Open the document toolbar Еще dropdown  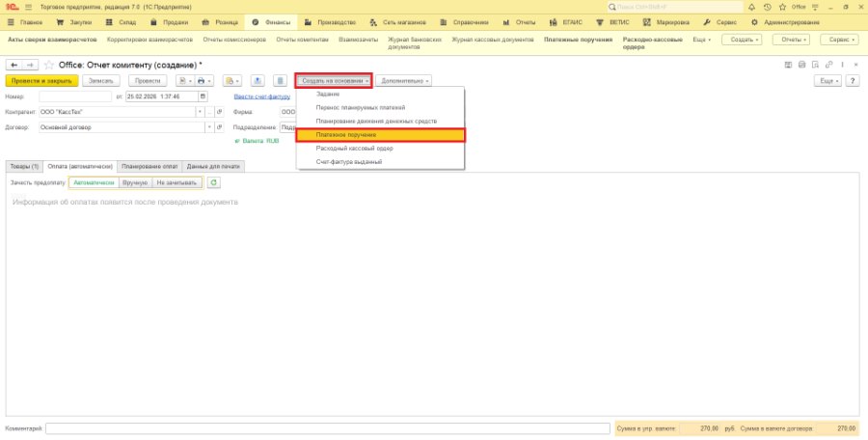pyautogui.click(x=828, y=81)
